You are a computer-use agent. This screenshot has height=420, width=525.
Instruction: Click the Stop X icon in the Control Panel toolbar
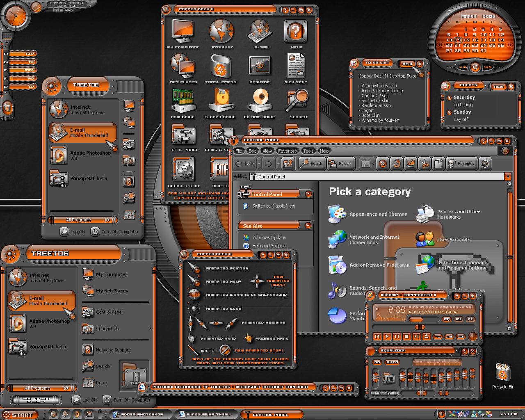coord(382,164)
